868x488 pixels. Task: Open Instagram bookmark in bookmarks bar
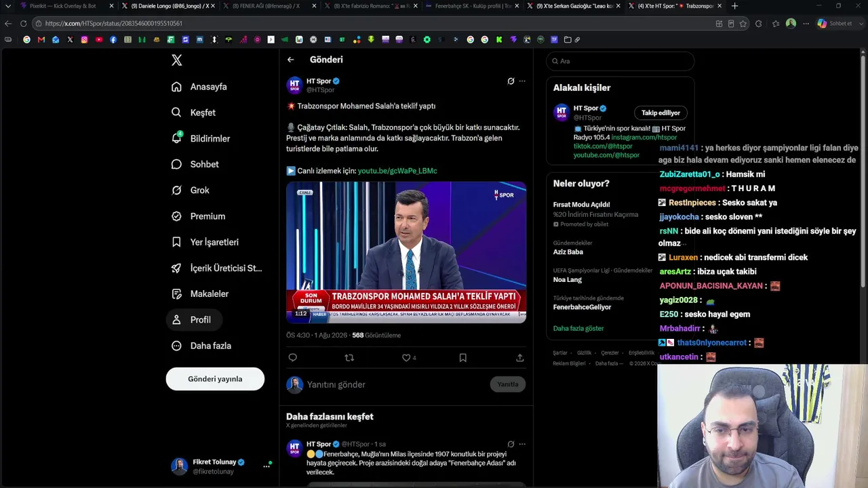click(x=84, y=39)
